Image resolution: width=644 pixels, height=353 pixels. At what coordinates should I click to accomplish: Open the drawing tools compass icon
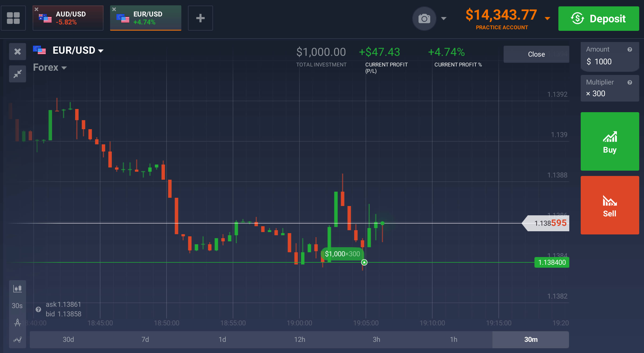tap(18, 323)
